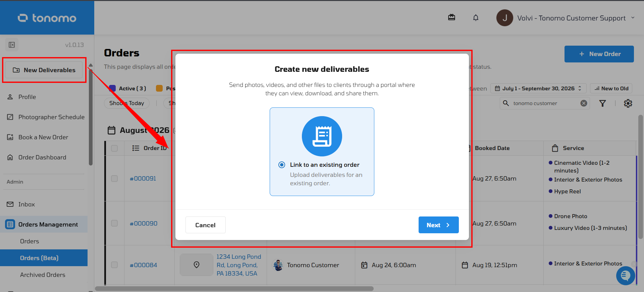The height and width of the screenshot is (292, 644).
Task: Toggle the select-all orders checkbox
Action: coord(114,148)
